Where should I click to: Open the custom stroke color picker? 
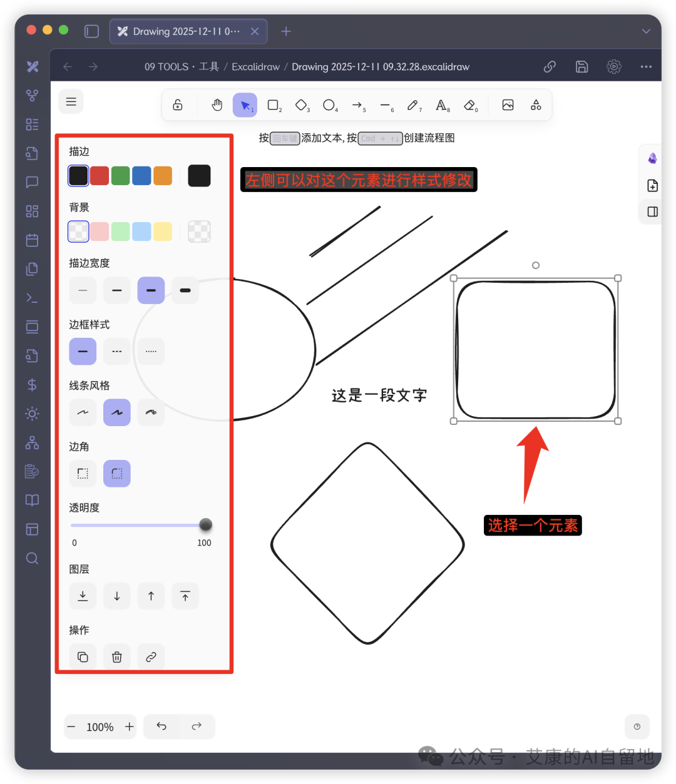pos(199,176)
